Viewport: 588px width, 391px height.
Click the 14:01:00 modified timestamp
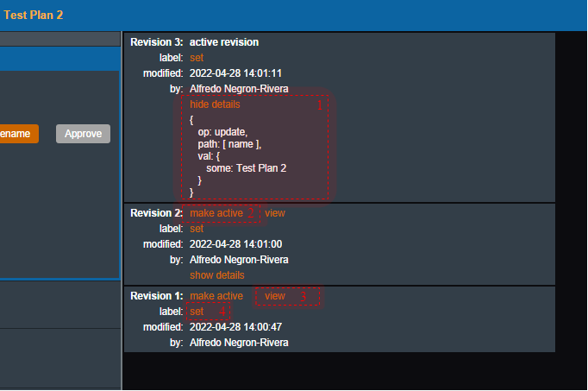coord(235,244)
